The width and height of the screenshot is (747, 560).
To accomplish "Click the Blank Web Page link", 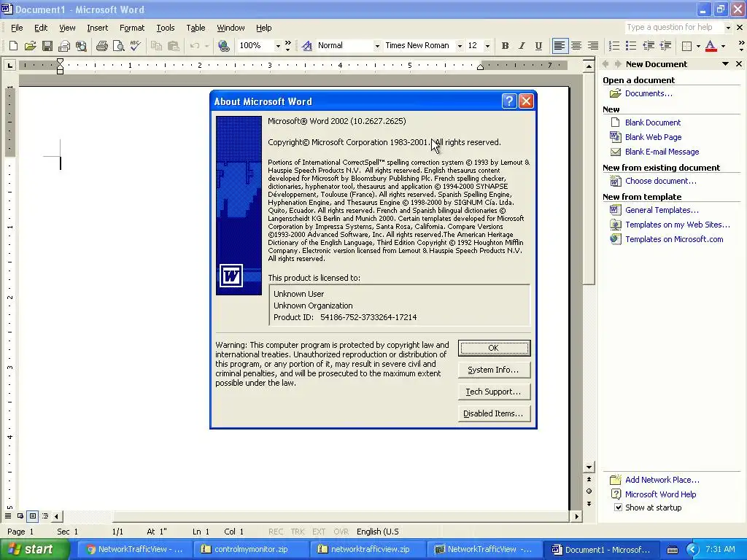I will click(653, 137).
